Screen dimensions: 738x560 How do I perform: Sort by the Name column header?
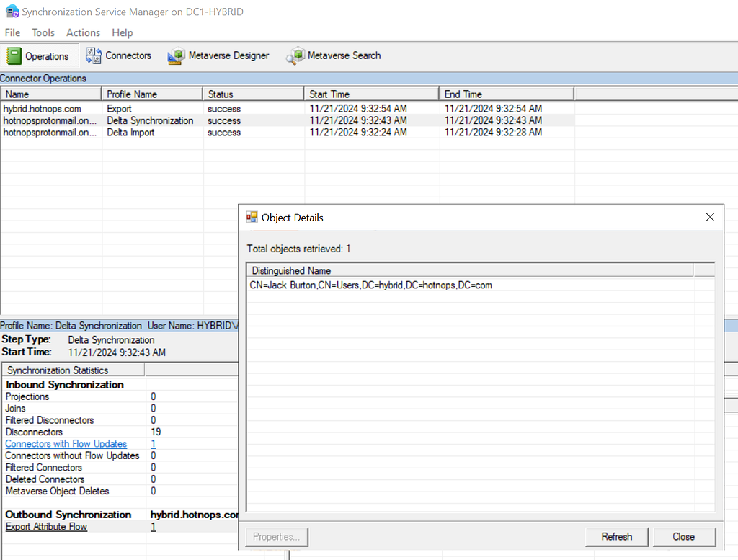coord(51,94)
